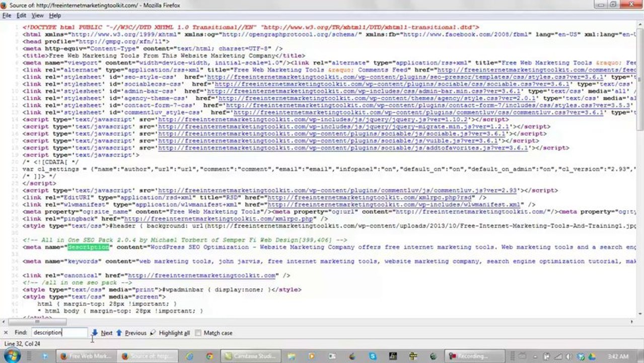Enable the Match case checkbox
Image resolution: width=644 pixels, height=363 pixels.
tap(198, 333)
